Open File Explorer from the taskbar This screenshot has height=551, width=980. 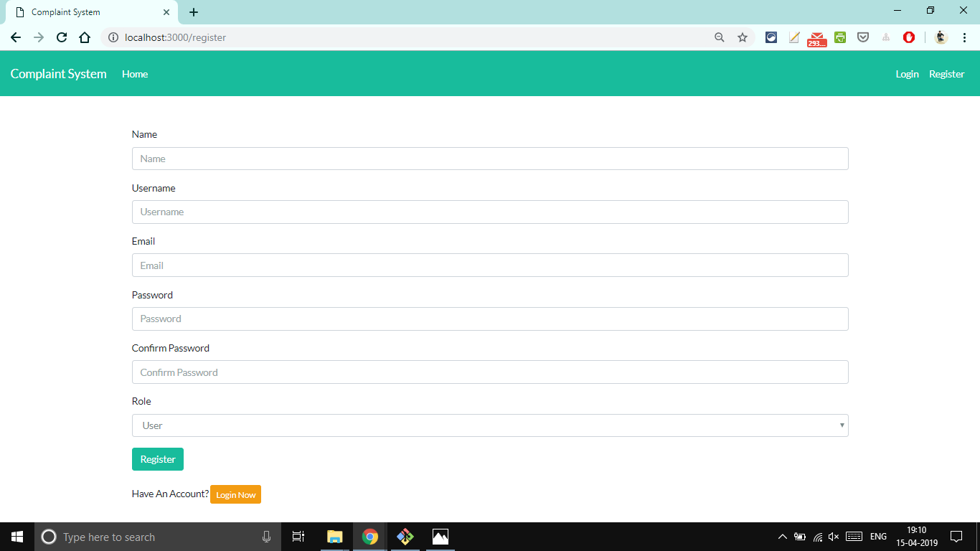pos(334,537)
